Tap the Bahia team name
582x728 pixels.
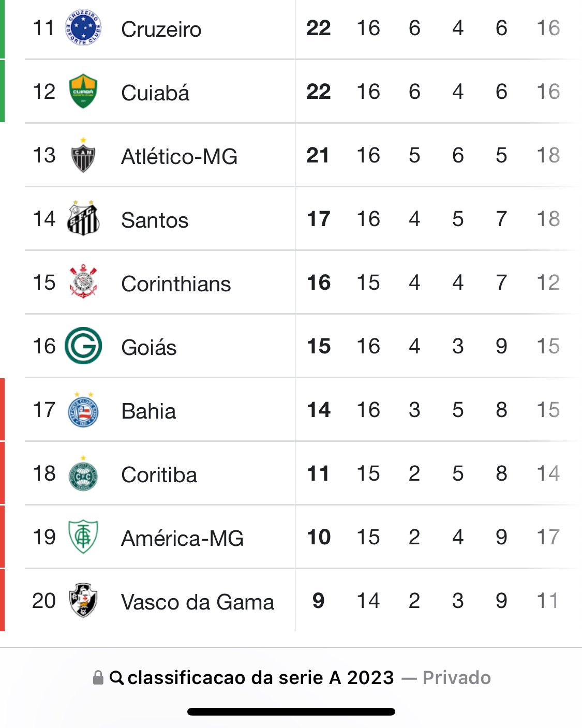[148, 411]
